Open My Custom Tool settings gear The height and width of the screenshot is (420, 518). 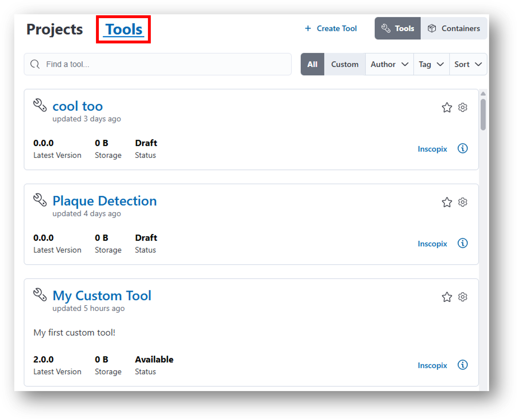tap(462, 297)
